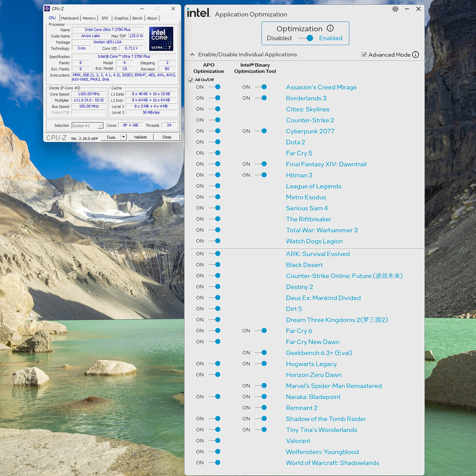Open the Tools dropdown arrow in CPU-Z
Screen dimensions: 476x476
point(123,137)
